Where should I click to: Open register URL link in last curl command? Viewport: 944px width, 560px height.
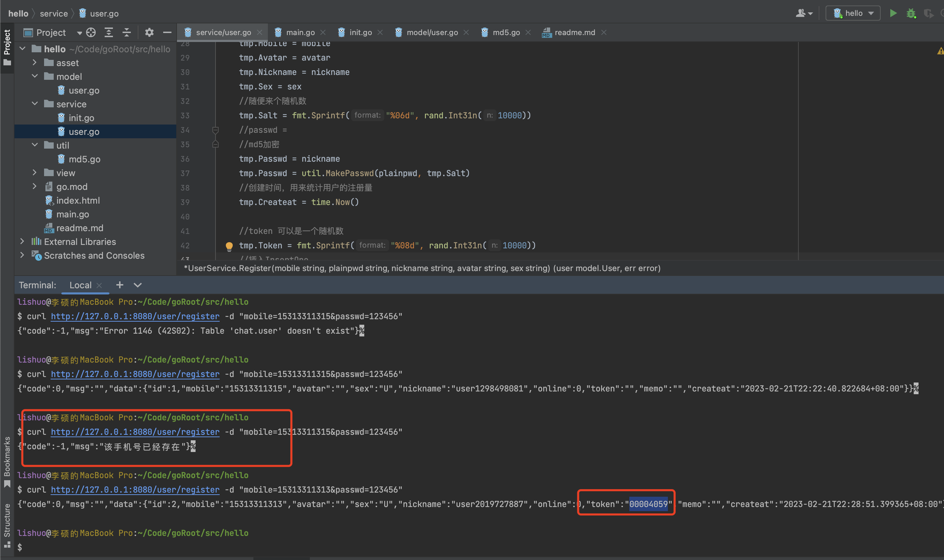point(135,490)
